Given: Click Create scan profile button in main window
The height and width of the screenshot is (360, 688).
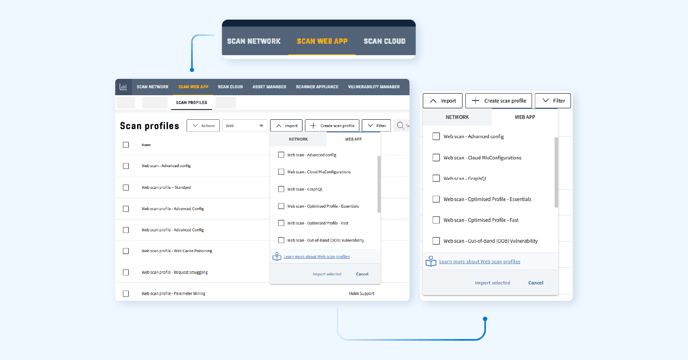Looking at the screenshot, I should tap(332, 126).
